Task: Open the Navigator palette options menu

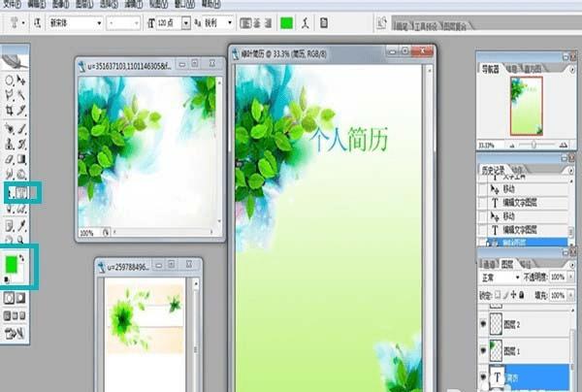Action: click(572, 70)
